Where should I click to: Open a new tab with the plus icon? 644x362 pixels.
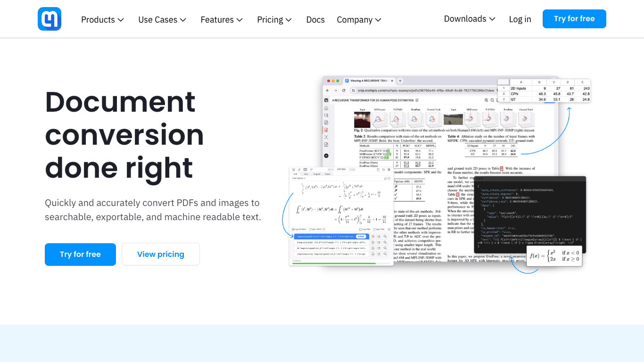(x=400, y=81)
